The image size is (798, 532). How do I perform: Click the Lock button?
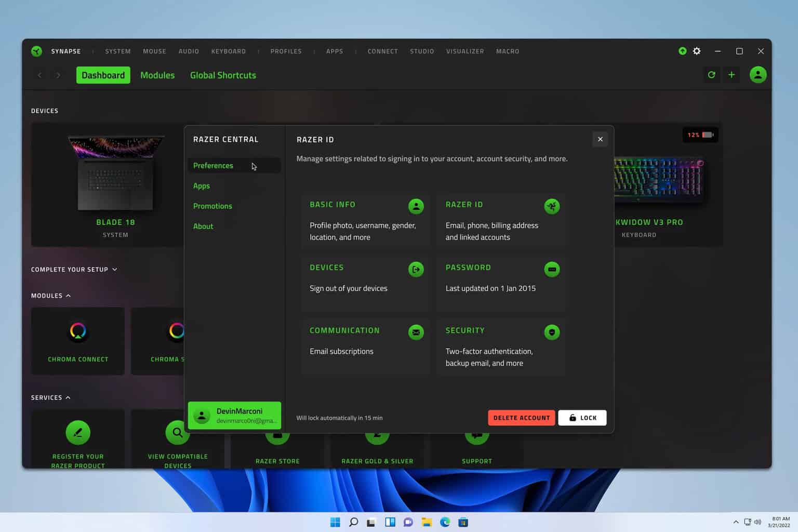click(x=582, y=418)
